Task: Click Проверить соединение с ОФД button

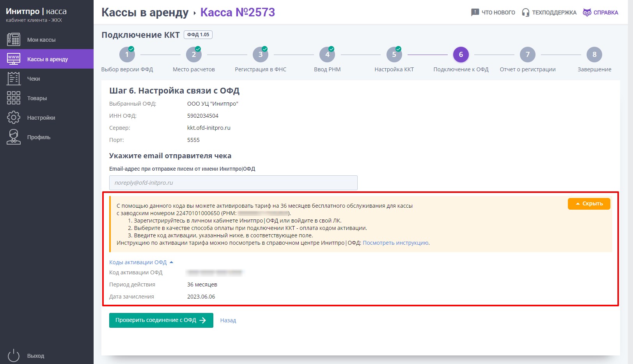Action: (161, 320)
